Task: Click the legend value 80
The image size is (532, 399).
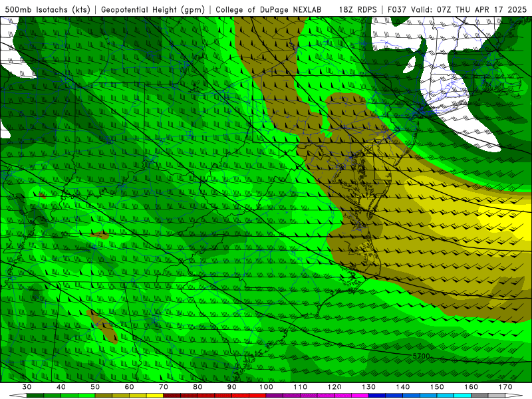Action: click(198, 387)
